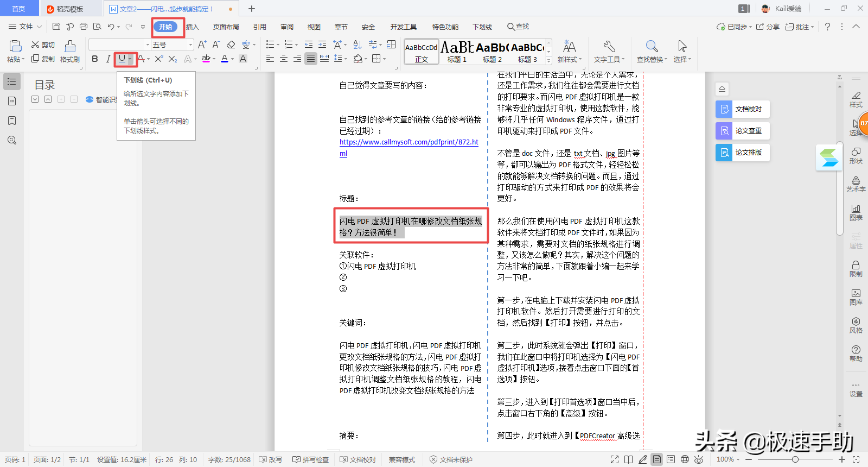Click the Sort icon in paragraph group

[358, 45]
